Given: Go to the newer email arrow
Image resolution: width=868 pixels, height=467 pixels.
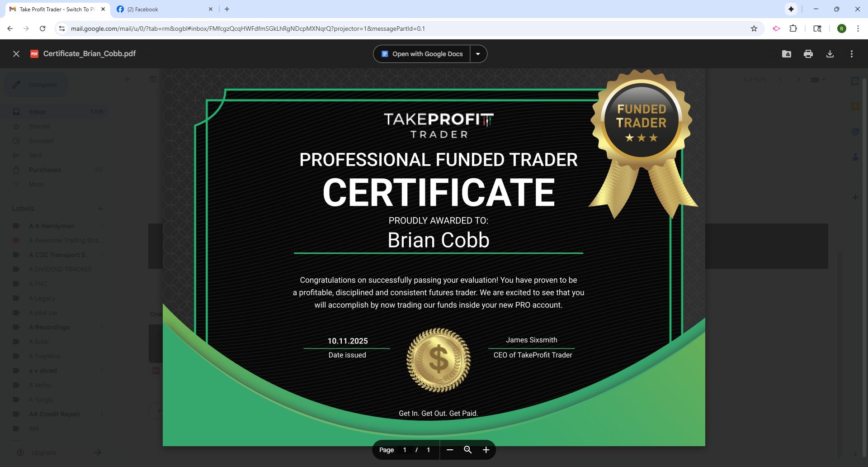Looking at the screenshot, I should tap(781, 79).
